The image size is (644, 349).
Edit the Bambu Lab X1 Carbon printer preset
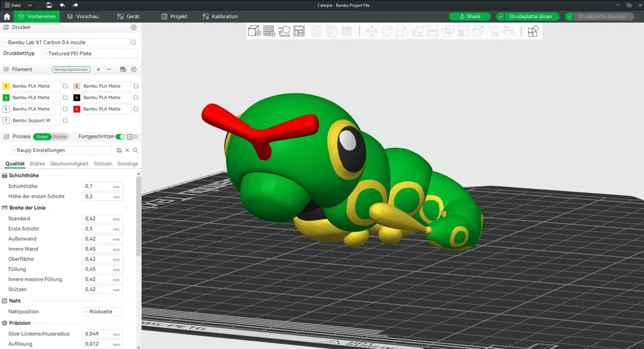coord(133,42)
